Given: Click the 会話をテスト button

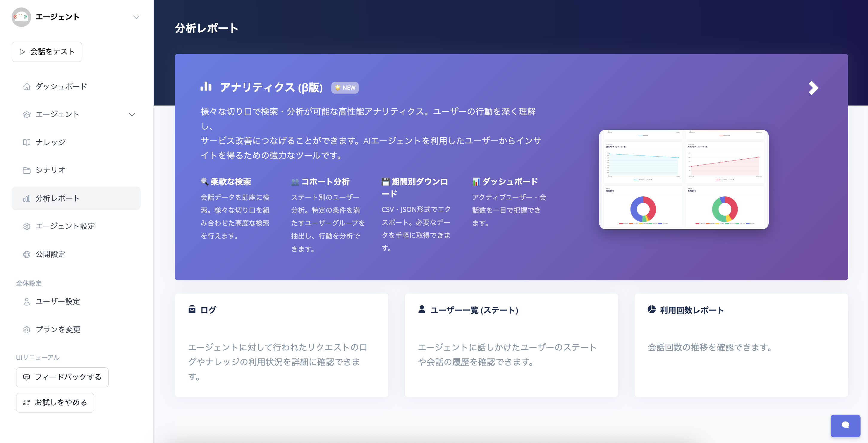Looking at the screenshot, I should (x=46, y=51).
